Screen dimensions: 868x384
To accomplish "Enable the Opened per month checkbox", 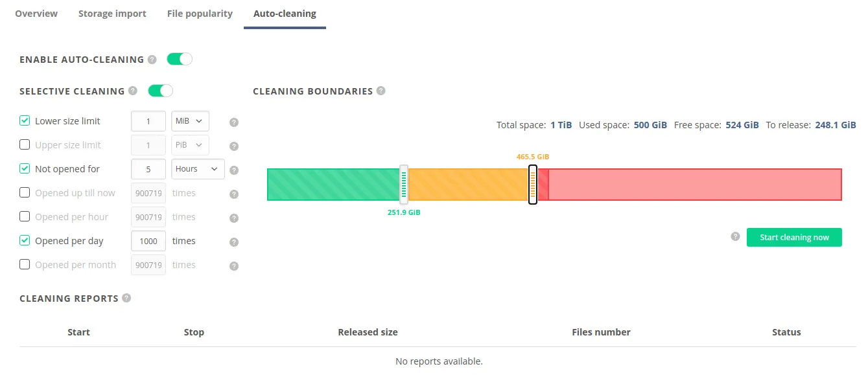I will pyautogui.click(x=24, y=264).
